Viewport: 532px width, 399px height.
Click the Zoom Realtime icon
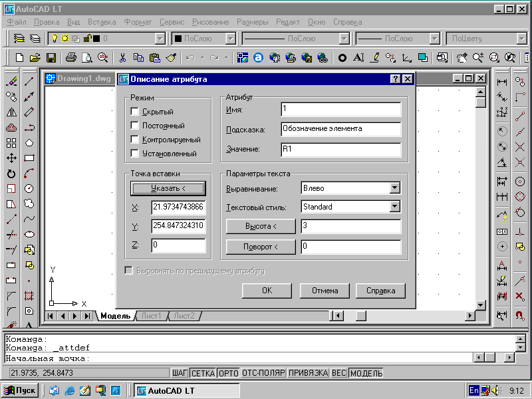click(477, 58)
